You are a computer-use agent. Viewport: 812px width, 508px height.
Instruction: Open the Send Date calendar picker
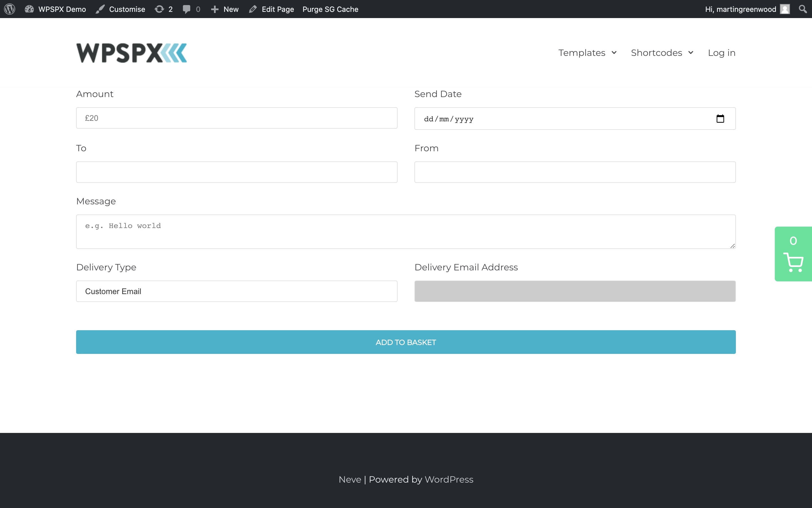coord(720,119)
